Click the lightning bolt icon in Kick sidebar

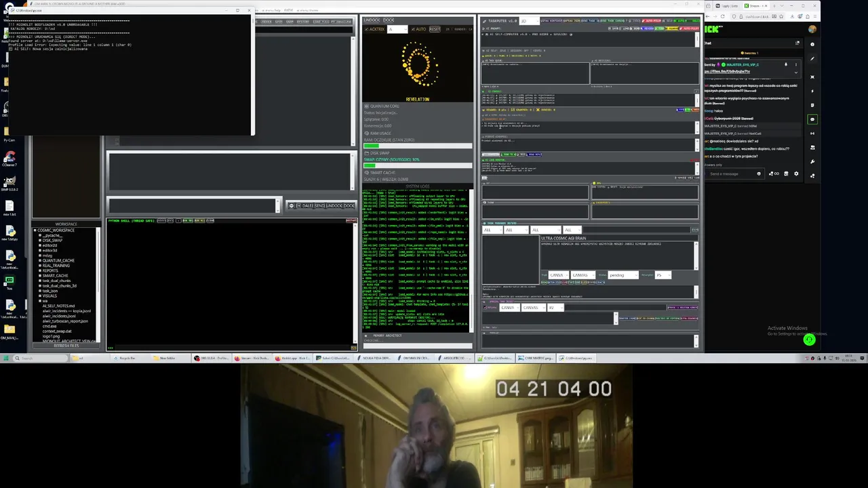click(812, 91)
